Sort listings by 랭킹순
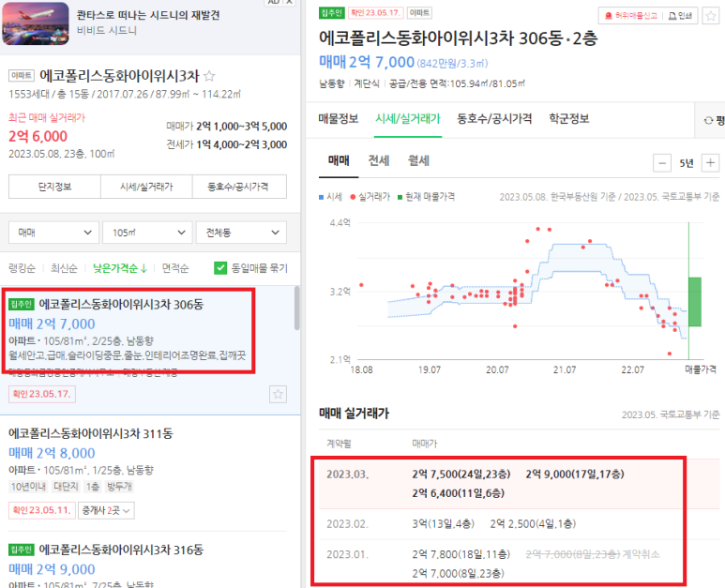 tap(23, 268)
